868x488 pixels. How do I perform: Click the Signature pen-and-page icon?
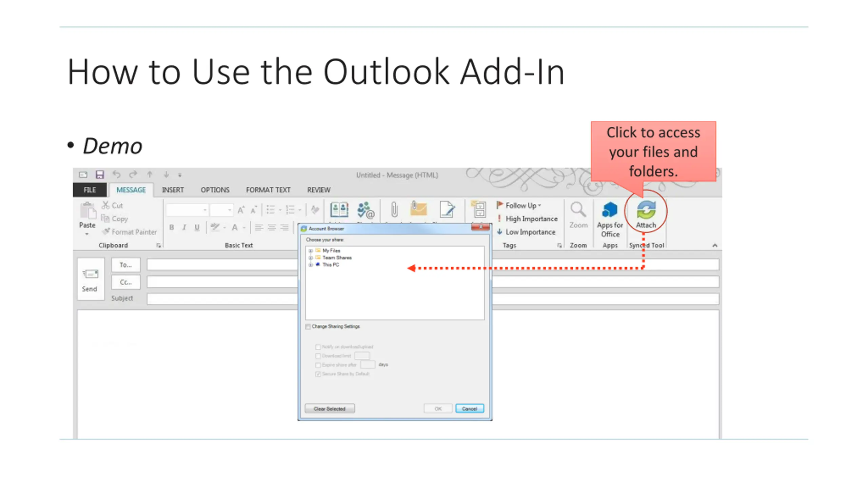coord(447,209)
